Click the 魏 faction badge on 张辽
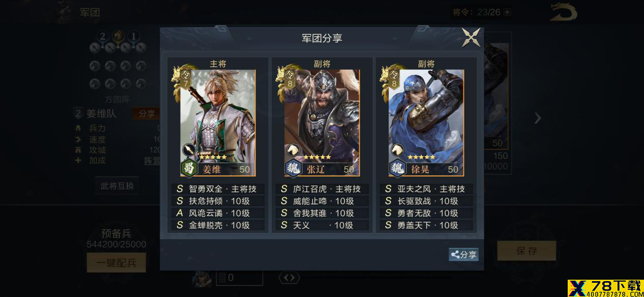The height and width of the screenshot is (297, 644). (294, 168)
